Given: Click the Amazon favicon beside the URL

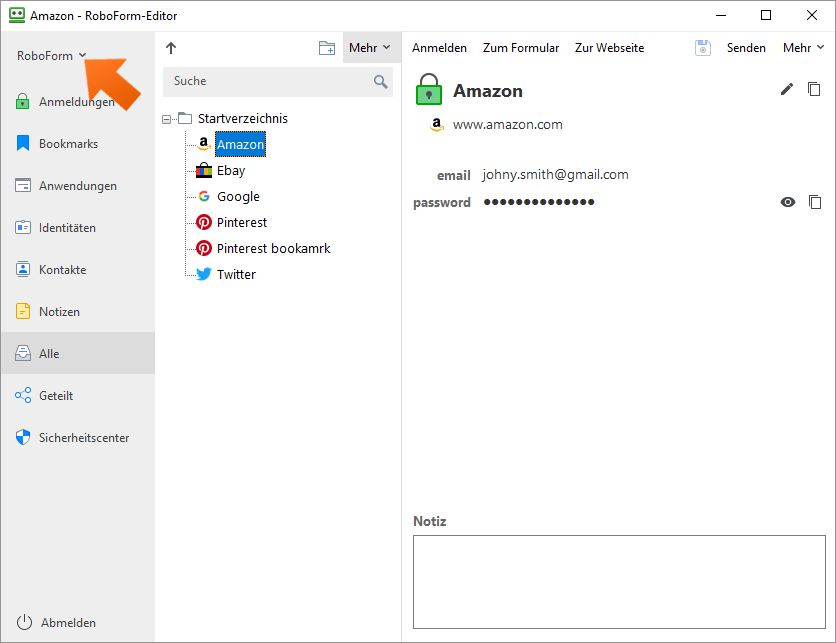Looking at the screenshot, I should [437, 124].
